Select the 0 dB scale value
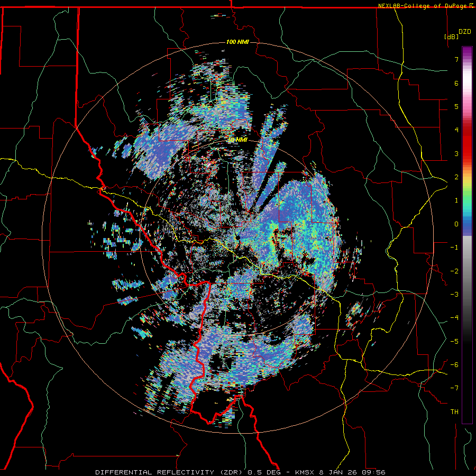Image resolution: width=476 pixels, height=476 pixels. point(456,224)
